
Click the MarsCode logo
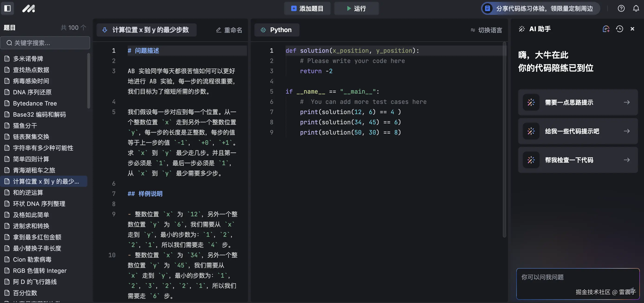tap(29, 8)
